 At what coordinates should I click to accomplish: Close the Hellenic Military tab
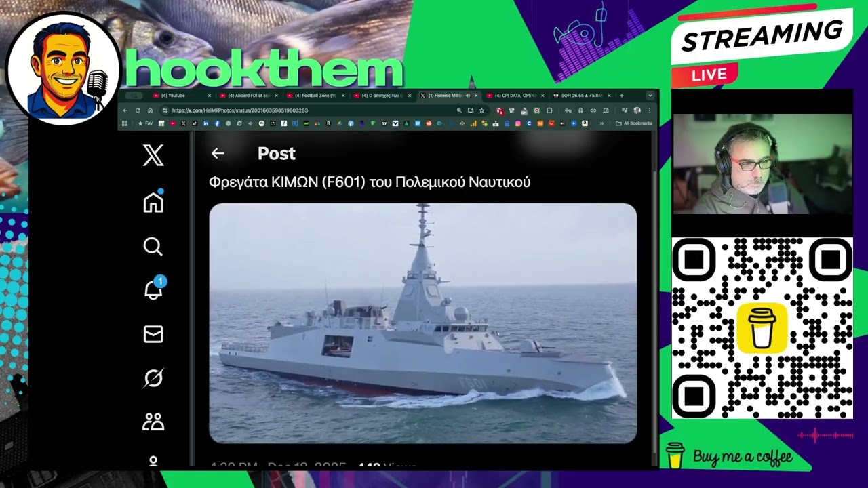pyautogui.click(x=476, y=96)
